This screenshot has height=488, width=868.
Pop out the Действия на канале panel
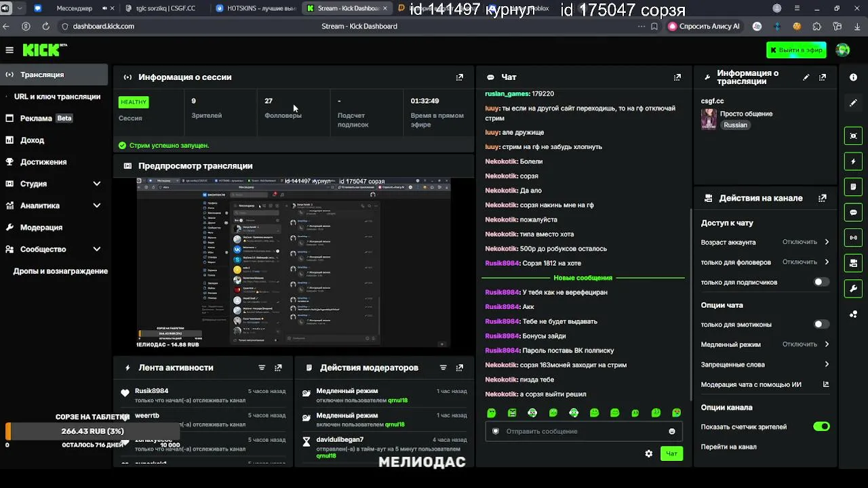823,199
